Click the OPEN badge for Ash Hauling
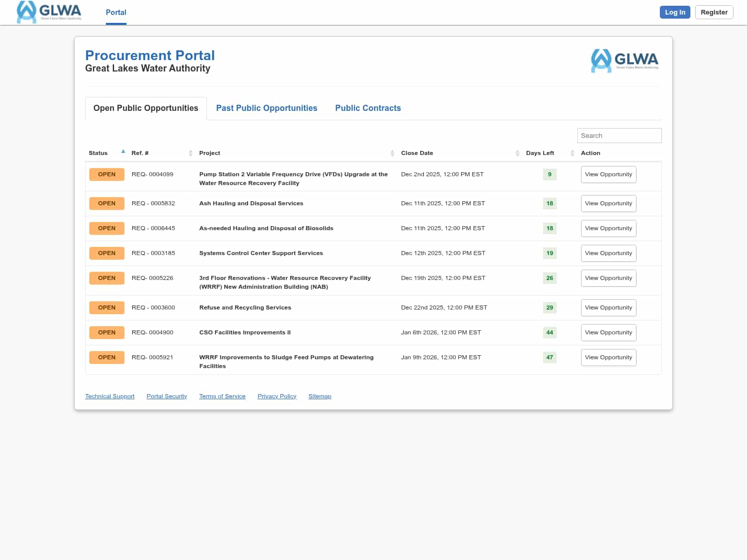 point(106,203)
